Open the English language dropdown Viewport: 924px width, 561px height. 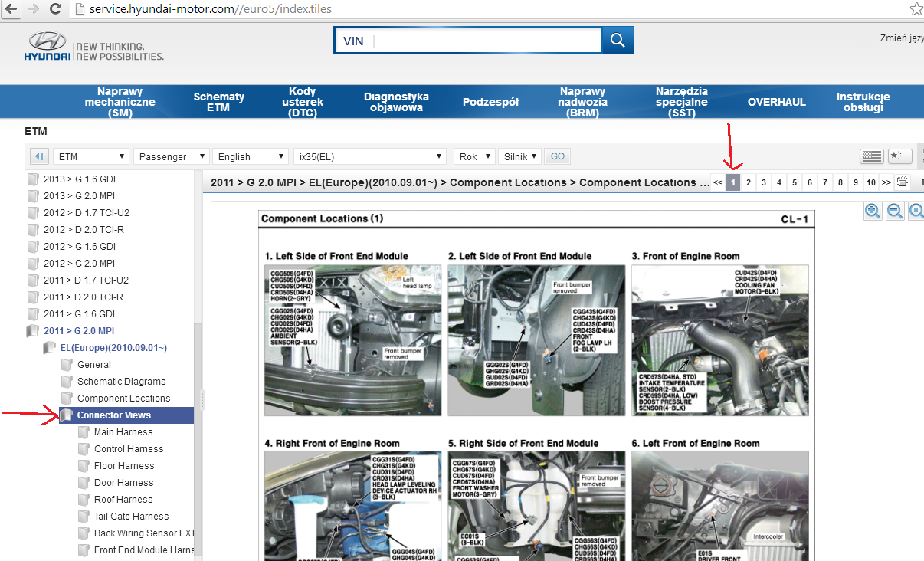[250, 156]
